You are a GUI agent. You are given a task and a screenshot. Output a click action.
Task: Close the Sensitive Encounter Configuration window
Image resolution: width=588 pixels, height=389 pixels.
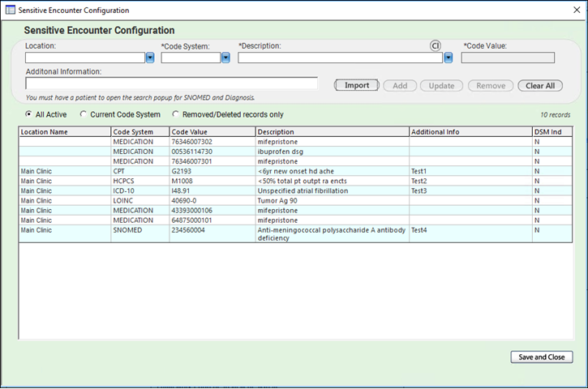point(577,10)
